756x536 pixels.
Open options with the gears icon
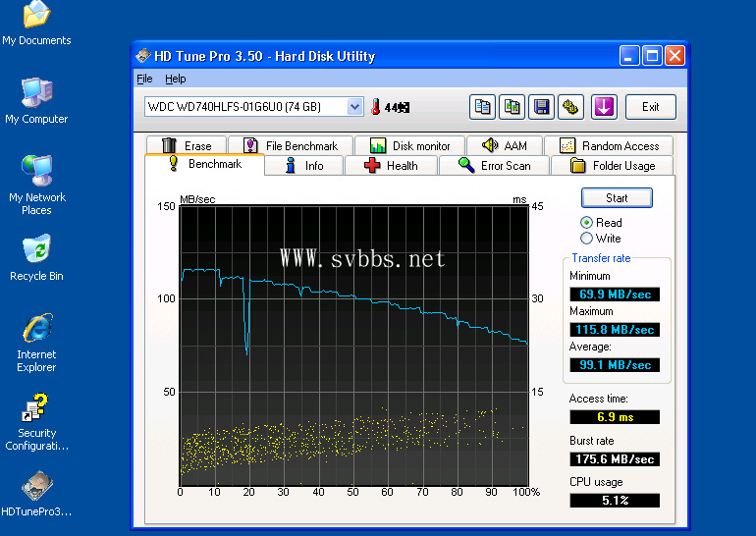coord(570,107)
